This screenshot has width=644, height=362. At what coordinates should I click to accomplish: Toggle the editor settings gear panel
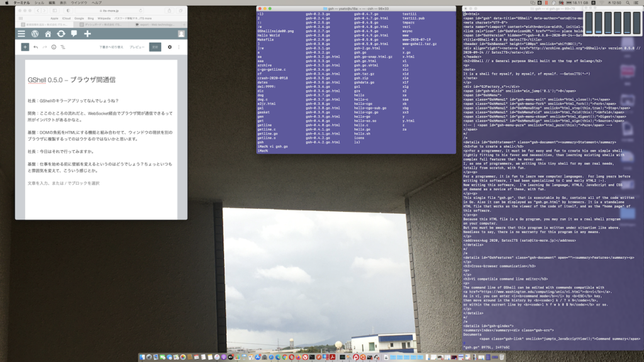point(169,47)
